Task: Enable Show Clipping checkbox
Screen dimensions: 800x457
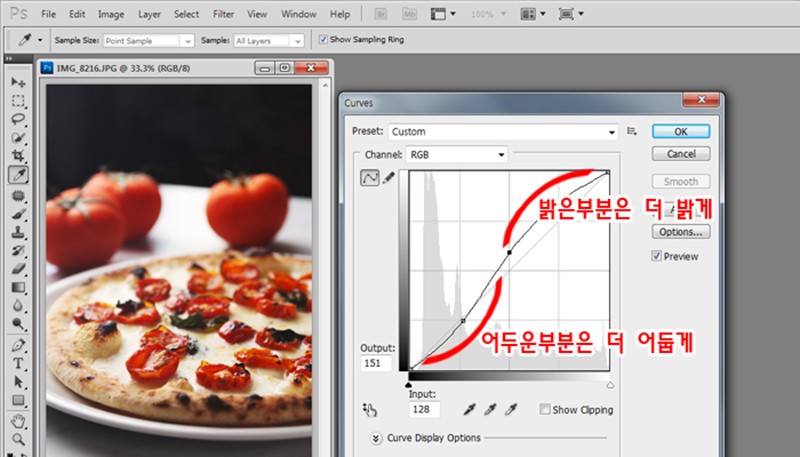Action: pyautogui.click(x=545, y=410)
